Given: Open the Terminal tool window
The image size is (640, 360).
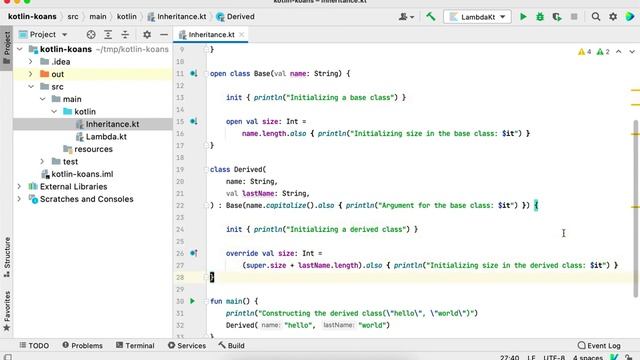Looking at the screenshot, I should click(135, 346).
